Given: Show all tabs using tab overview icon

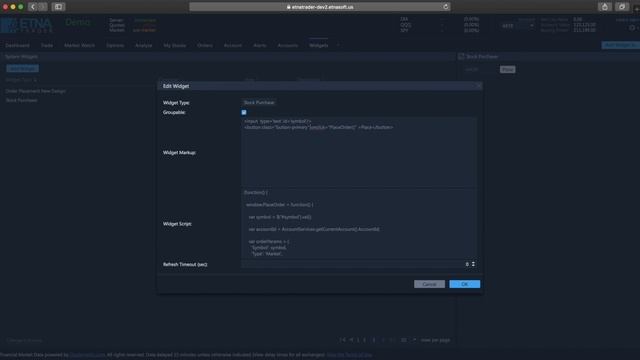Looking at the screenshot, I should pyautogui.click(x=622, y=7).
